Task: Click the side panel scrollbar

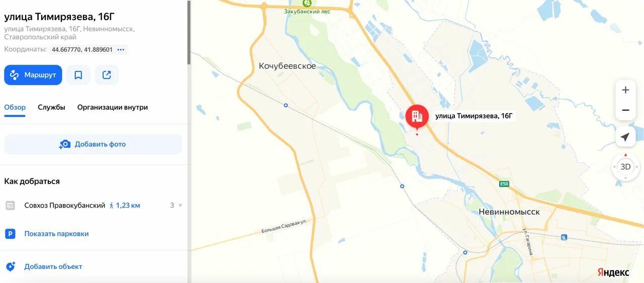Action: (x=189, y=33)
